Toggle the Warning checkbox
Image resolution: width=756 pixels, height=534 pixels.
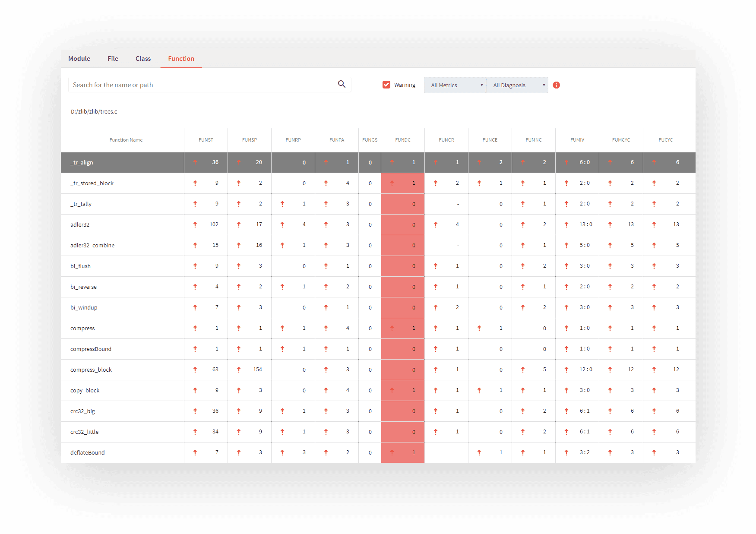click(386, 85)
